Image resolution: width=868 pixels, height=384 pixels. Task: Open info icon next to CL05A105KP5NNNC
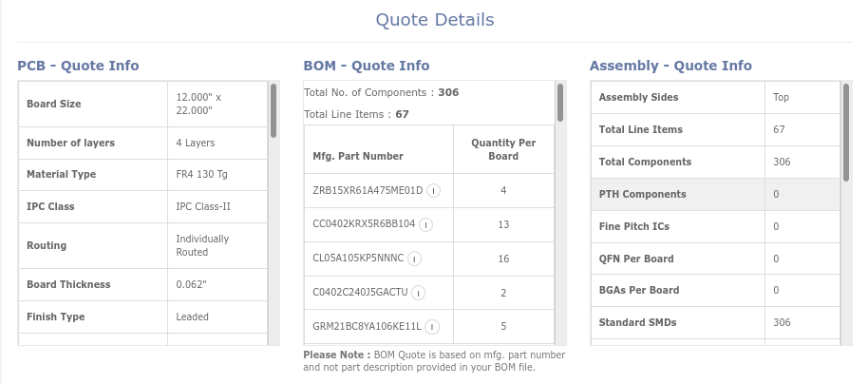pyautogui.click(x=414, y=259)
